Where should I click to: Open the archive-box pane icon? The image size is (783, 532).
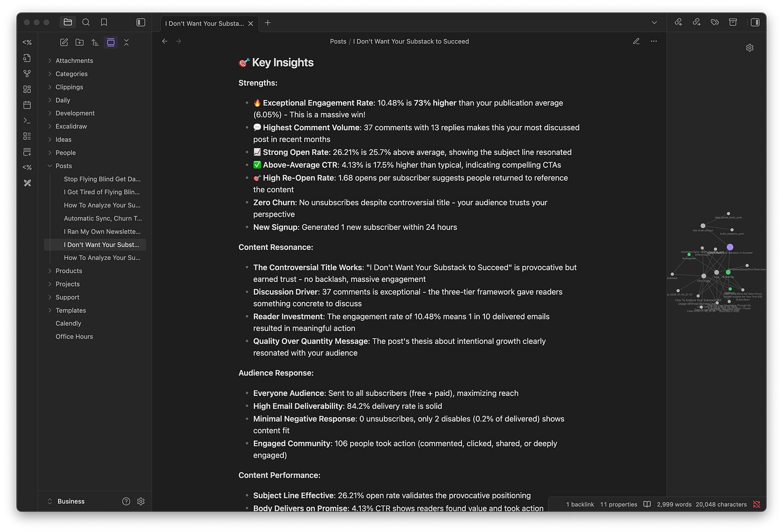point(733,22)
